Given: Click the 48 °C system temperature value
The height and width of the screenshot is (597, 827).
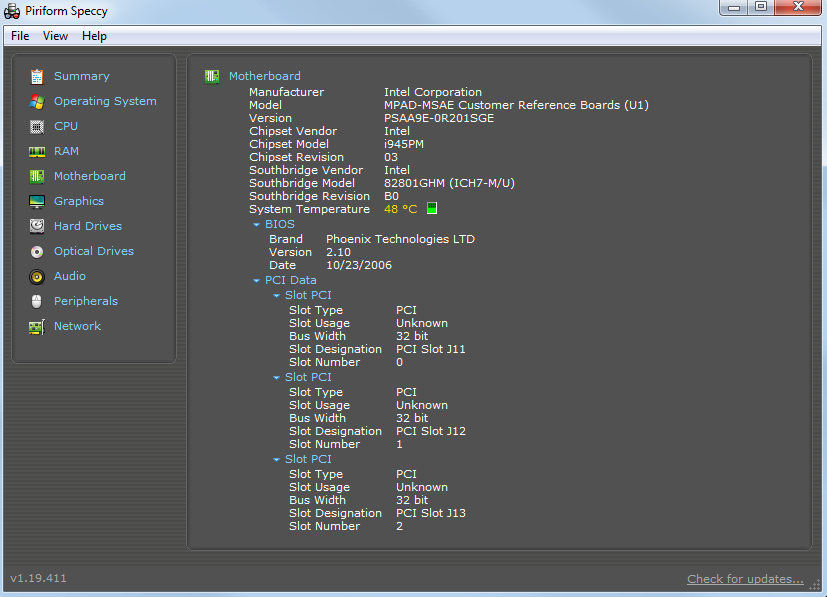Looking at the screenshot, I should [x=400, y=209].
